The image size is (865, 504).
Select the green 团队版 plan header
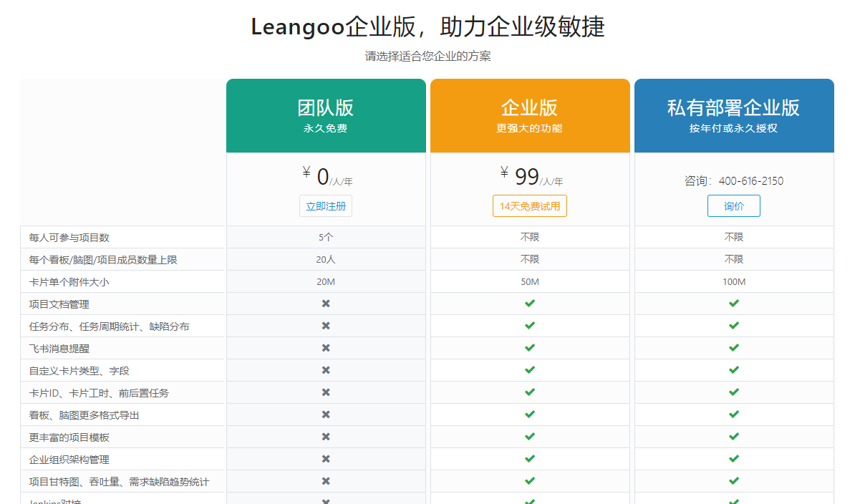pos(326,116)
